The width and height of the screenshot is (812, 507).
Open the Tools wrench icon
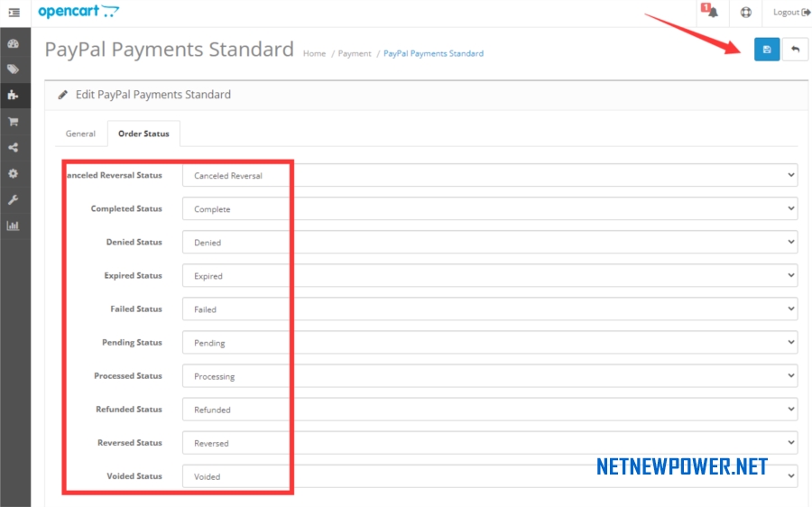pos(14,200)
